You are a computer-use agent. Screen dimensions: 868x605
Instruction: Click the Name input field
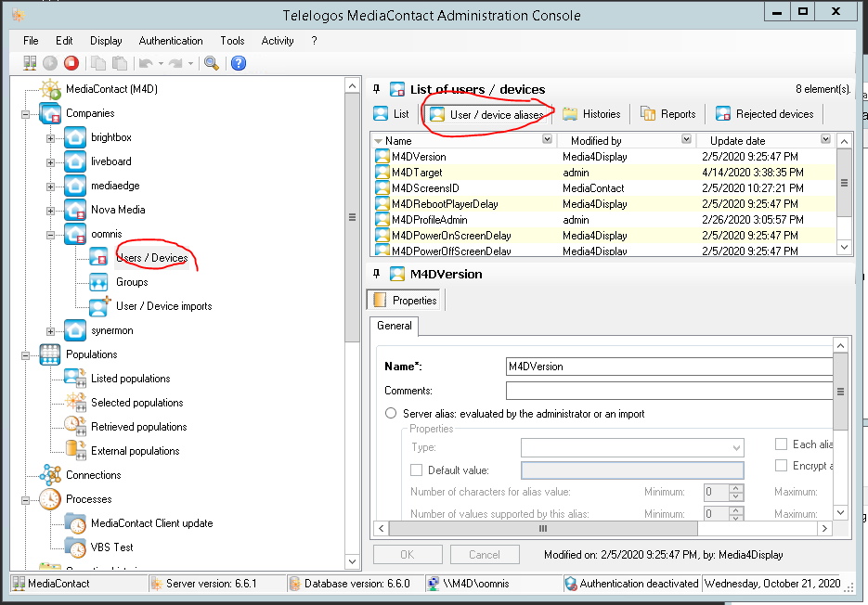pyautogui.click(x=669, y=367)
